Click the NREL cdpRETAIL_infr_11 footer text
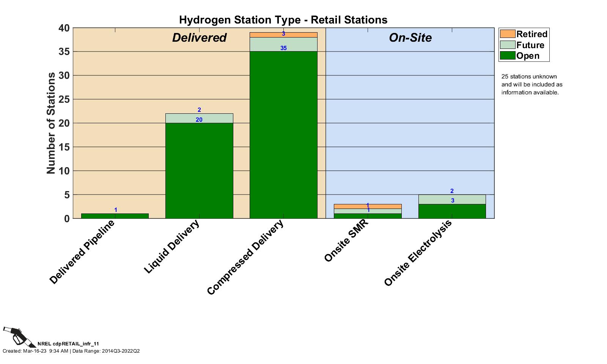 (x=68, y=344)
